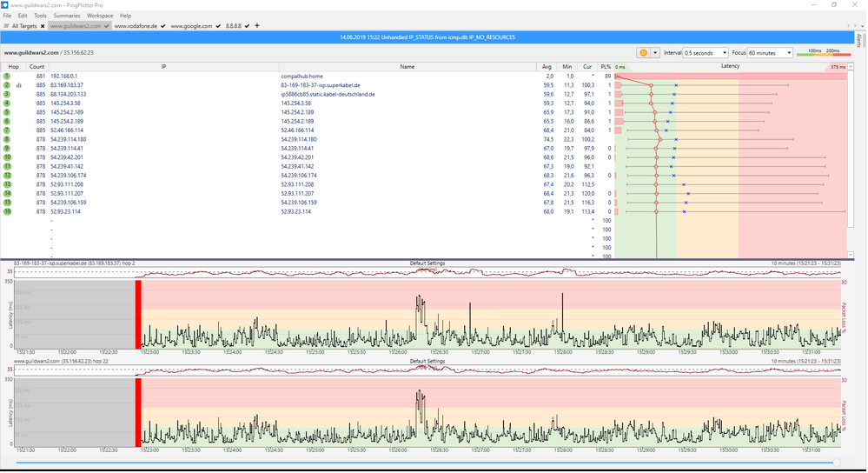Switch to the 8.8.8.8 target tab

pyautogui.click(x=234, y=26)
